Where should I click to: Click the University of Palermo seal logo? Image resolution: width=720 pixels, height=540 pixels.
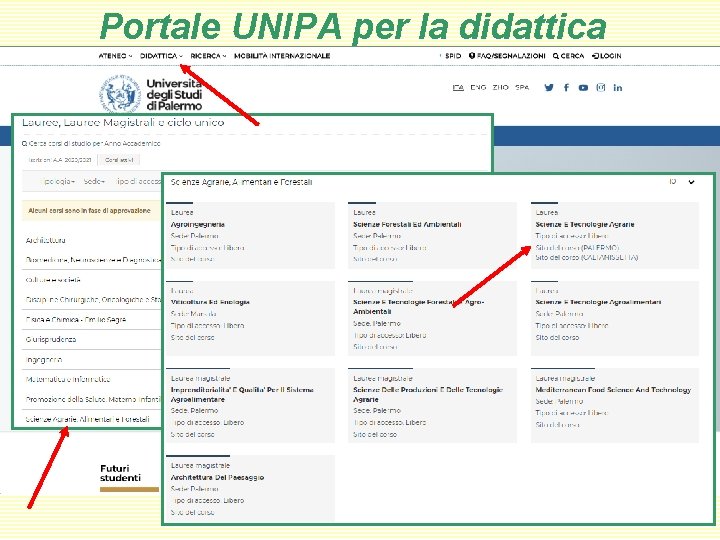coord(120,94)
